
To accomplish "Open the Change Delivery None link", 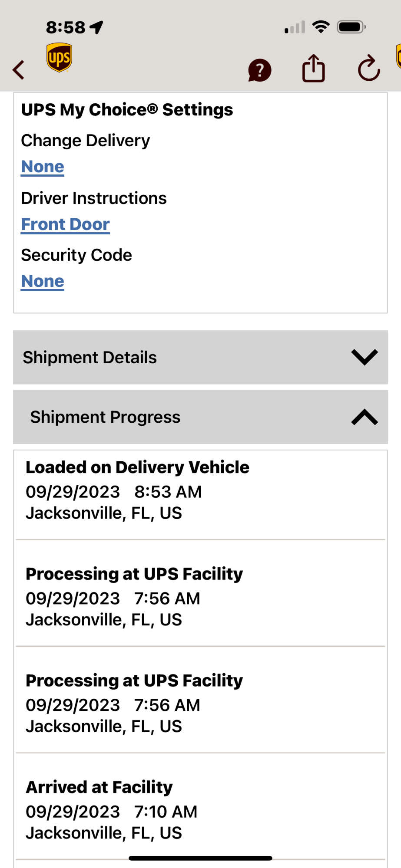I will pyautogui.click(x=43, y=167).
